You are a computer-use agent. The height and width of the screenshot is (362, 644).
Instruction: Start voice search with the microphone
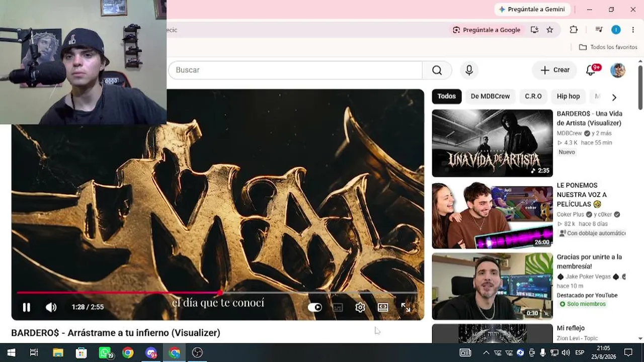[x=469, y=70]
